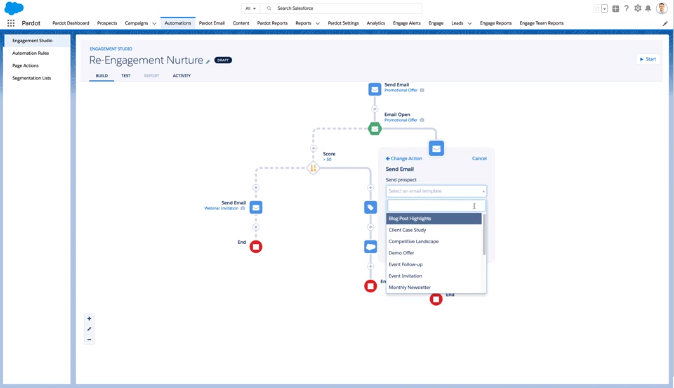This screenshot has height=388, width=674.
Task: Open the search scope All dropdown
Action: coord(250,8)
